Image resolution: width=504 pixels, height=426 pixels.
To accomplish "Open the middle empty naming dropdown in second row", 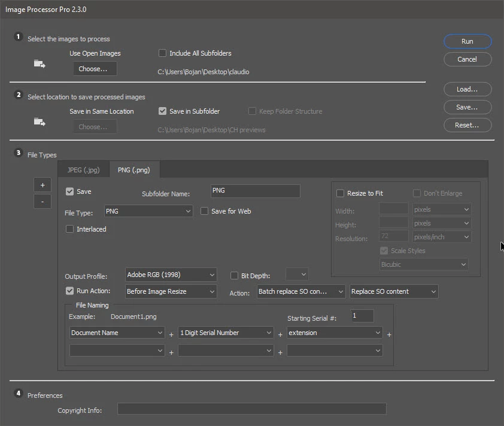I will coord(226,351).
